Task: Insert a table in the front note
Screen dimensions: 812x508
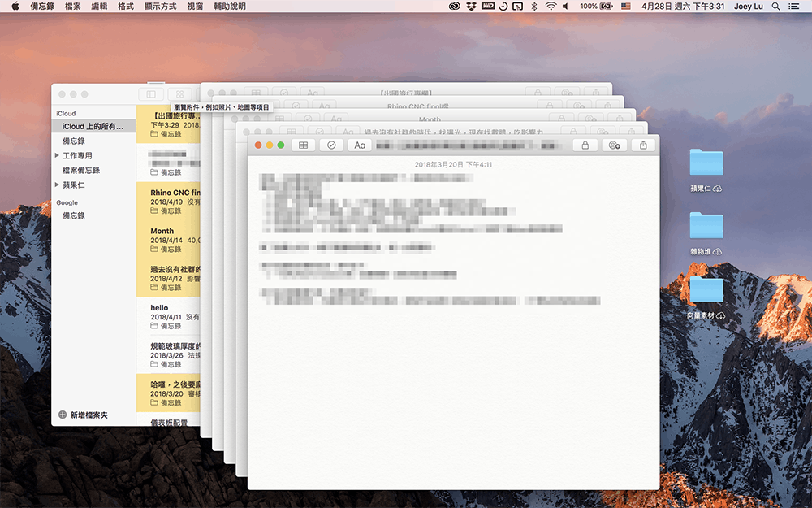Action: click(303, 145)
